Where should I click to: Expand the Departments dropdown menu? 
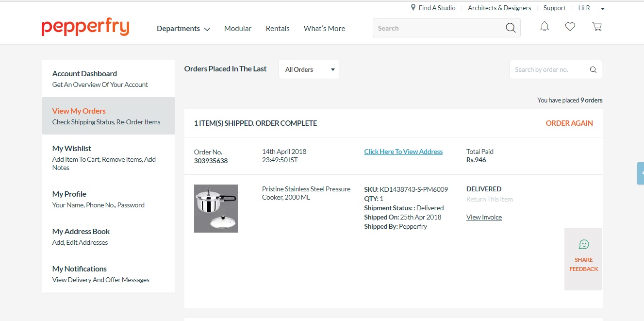point(183,29)
